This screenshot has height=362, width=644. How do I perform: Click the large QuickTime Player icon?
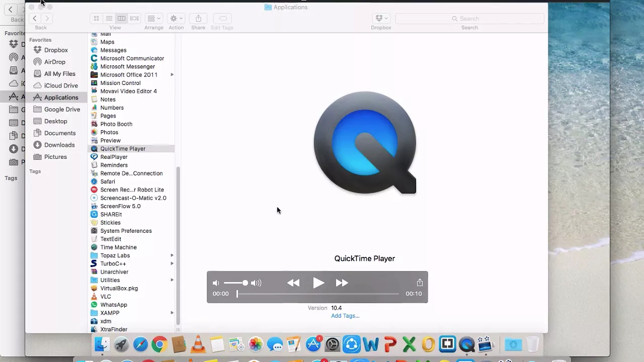coord(365,143)
